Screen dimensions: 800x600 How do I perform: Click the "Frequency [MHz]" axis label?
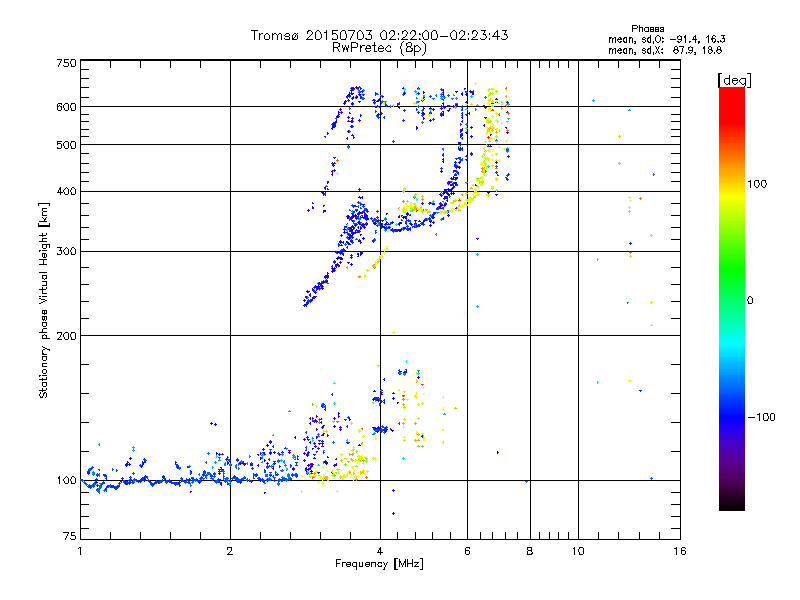pos(379,564)
